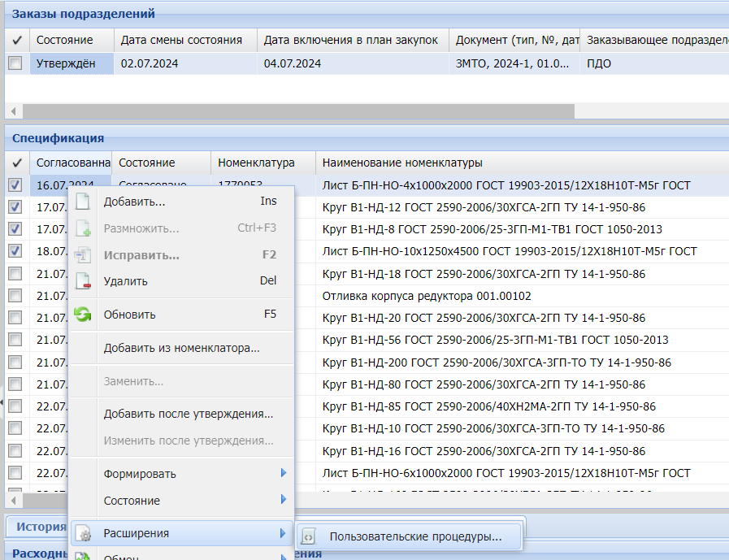
Task: Click the Размножить duplicate icon
Action: (x=83, y=228)
